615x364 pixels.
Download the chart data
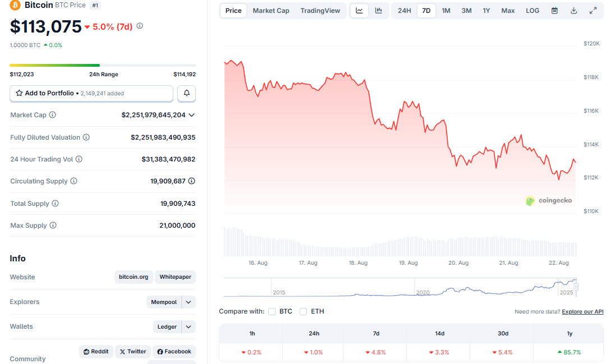[x=574, y=11]
